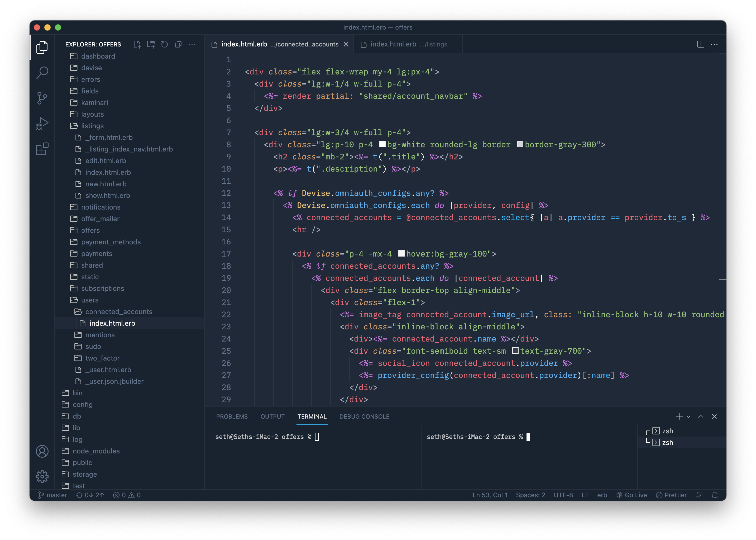Click the New File icon in Explorer
Image resolution: width=756 pixels, height=540 pixels.
point(137,44)
